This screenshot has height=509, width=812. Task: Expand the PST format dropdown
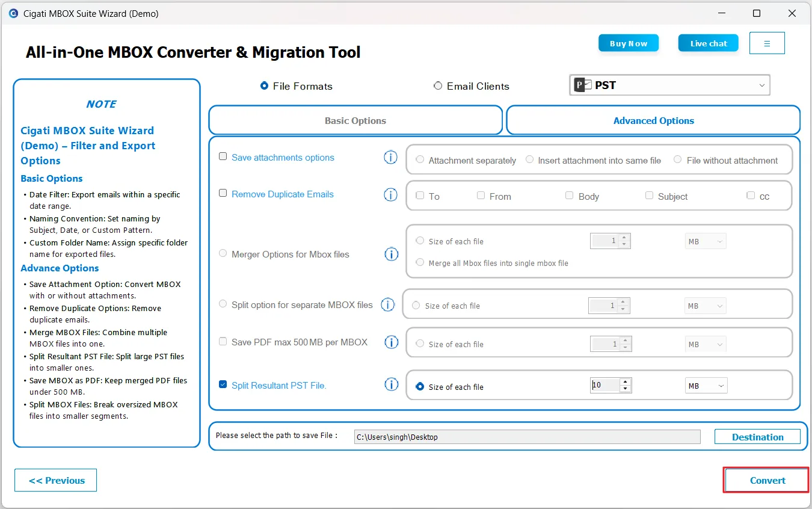761,85
